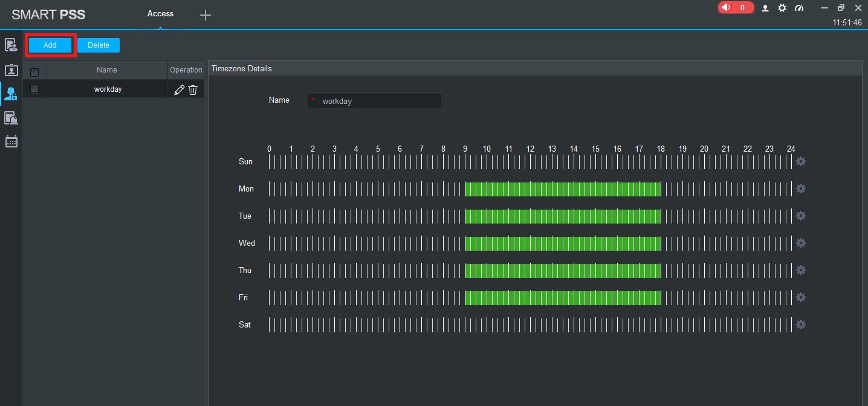The image size is (868, 406).
Task: Click the Delete button
Action: 99,45
